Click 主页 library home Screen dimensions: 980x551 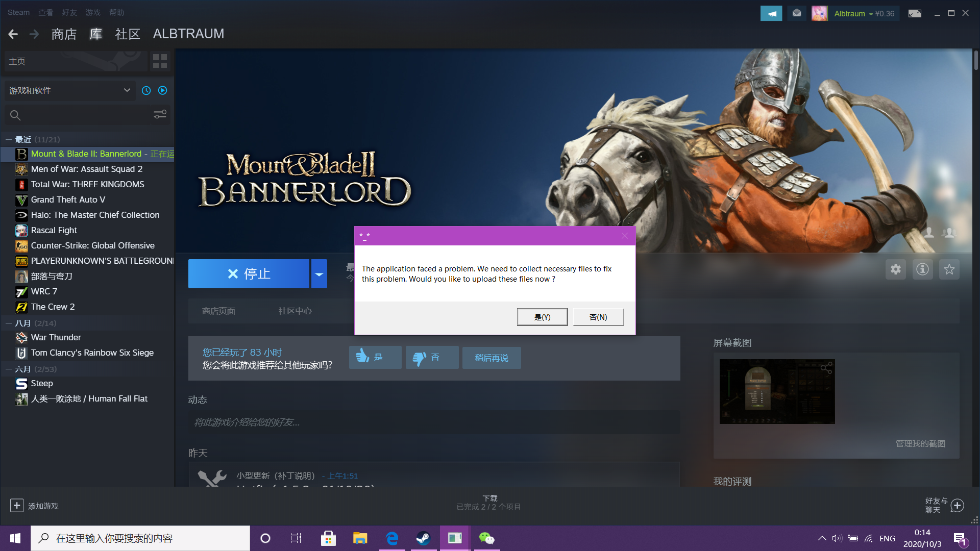point(77,61)
